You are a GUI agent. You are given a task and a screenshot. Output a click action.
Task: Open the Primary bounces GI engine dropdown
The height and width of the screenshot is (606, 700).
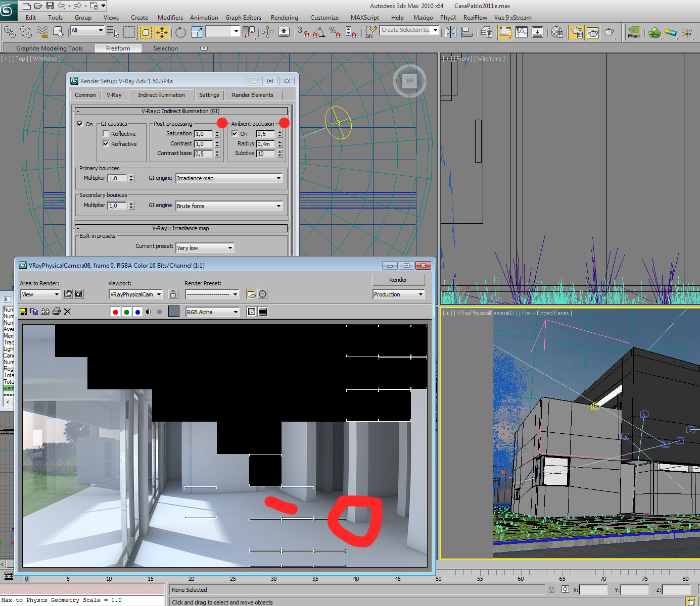click(278, 178)
